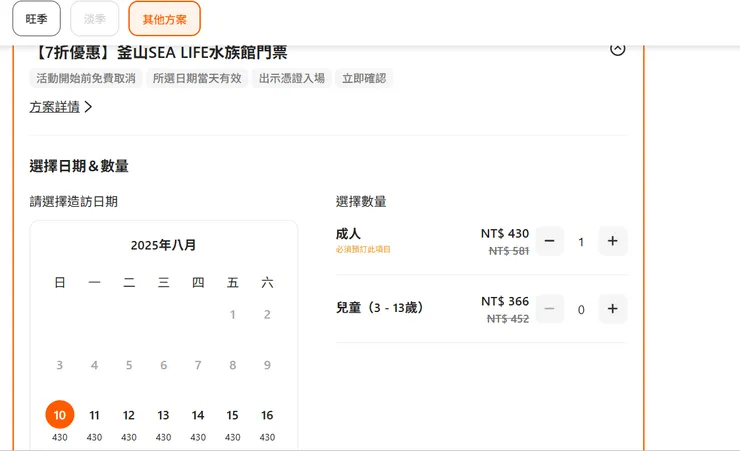Select August 14 on the calendar

(x=198, y=415)
